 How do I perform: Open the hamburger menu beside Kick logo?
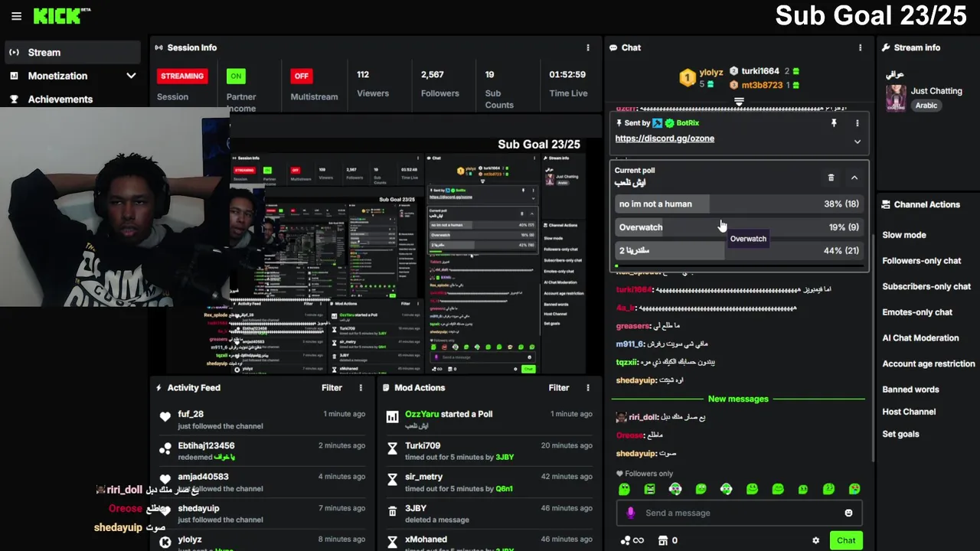(16, 16)
